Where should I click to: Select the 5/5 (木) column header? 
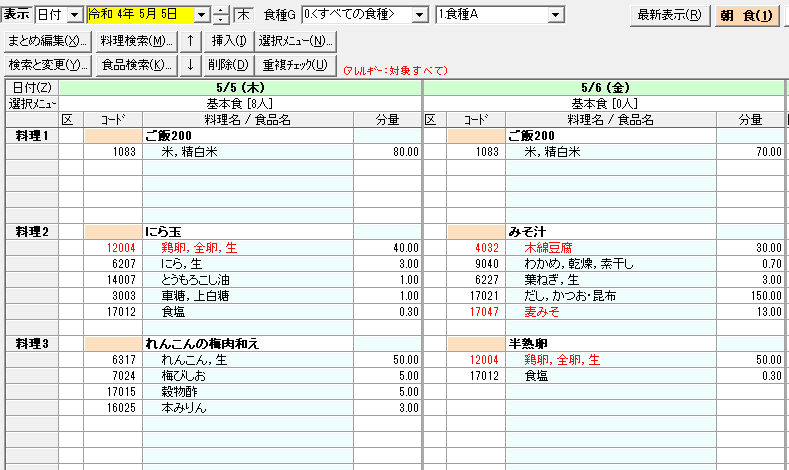pyautogui.click(x=240, y=88)
